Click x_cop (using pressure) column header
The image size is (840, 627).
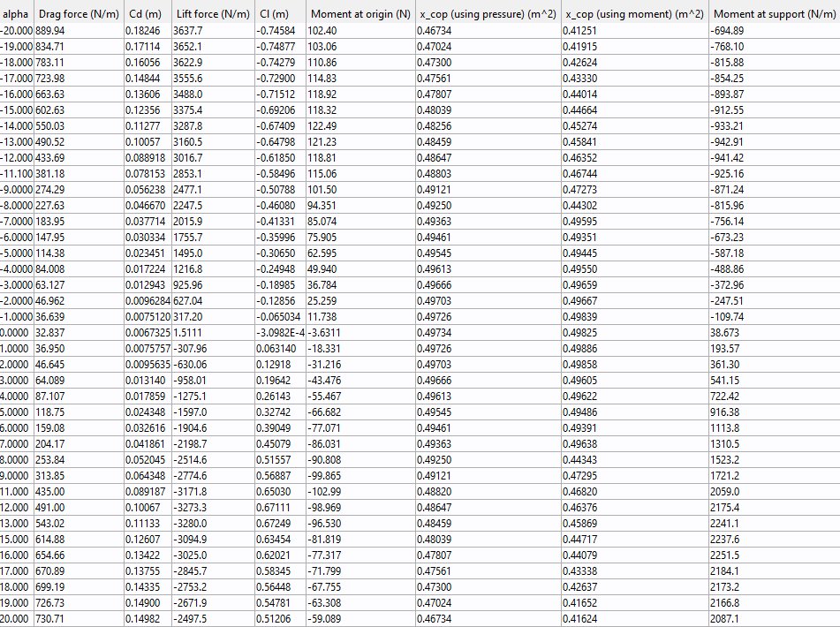pos(488,14)
